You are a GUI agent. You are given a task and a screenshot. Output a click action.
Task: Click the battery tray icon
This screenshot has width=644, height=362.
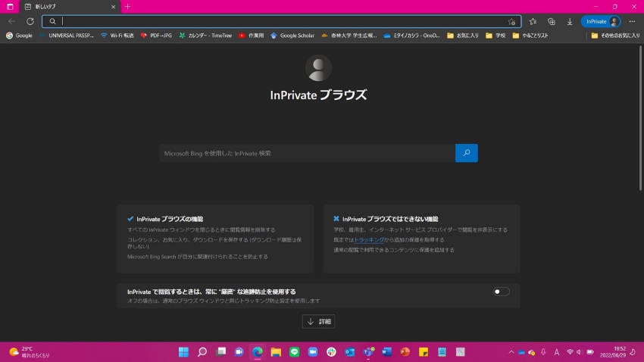(x=590, y=351)
